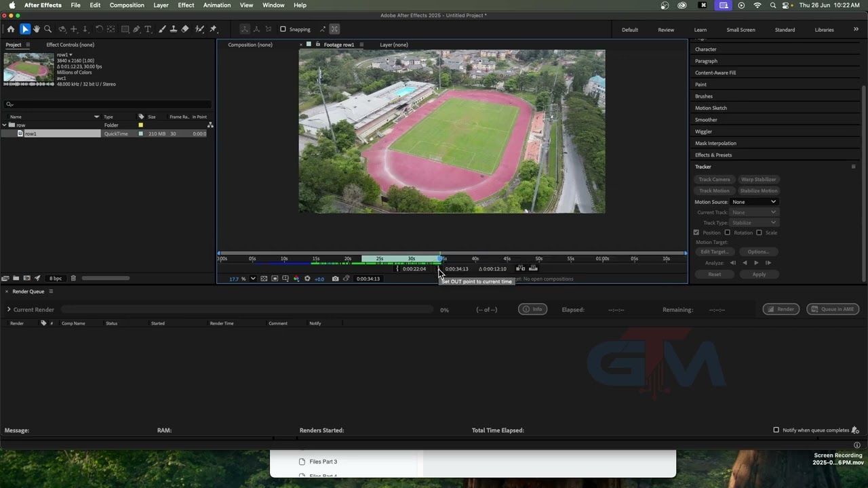Switch to the Small Screen workspace

(741, 30)
